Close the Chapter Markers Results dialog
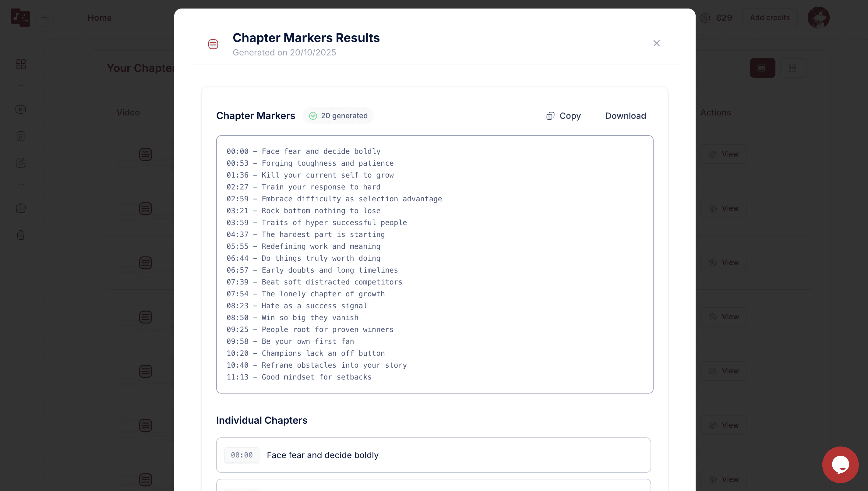The image size is (868, 491). 656,43
